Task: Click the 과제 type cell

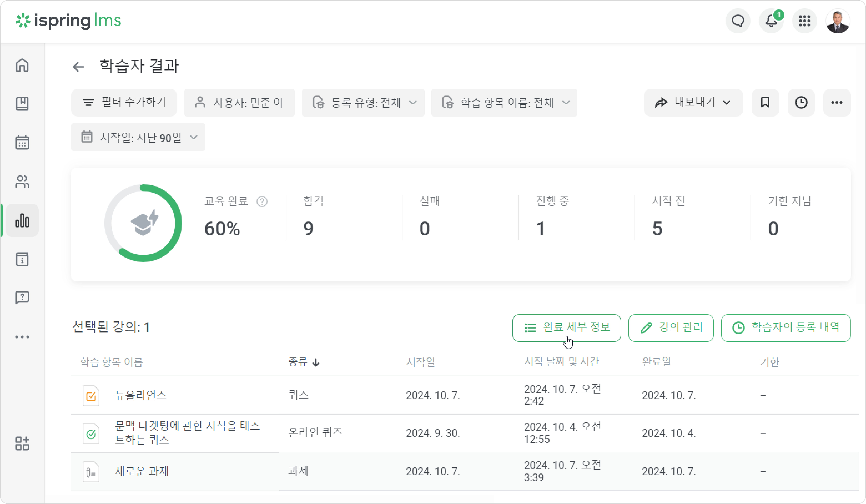Action: (x=298, y=471)
